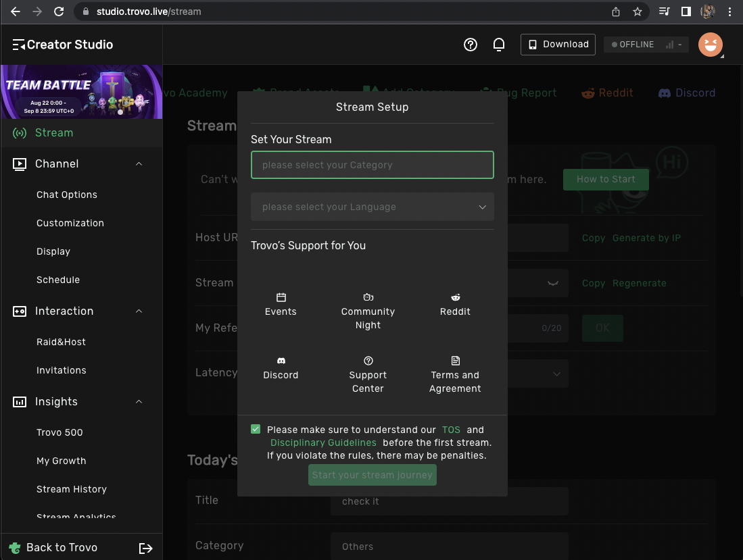Click the browser share icon
This screenshot has height=560, width=743.
tap(615, 12)
